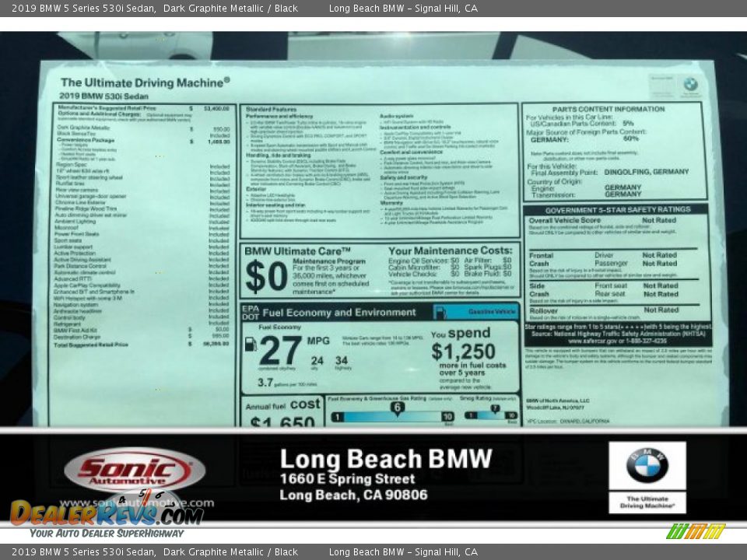The width and height of the screenshot is (747, 560).
Task: Click the colored stripes logo at the bottom right
Action: click(696, 531)
